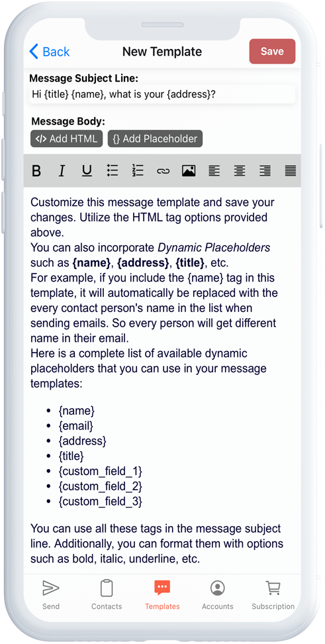This screenshot has height=644, width=325.
Task: Click the {custom_field_3} list item
Action: (101, 502)
